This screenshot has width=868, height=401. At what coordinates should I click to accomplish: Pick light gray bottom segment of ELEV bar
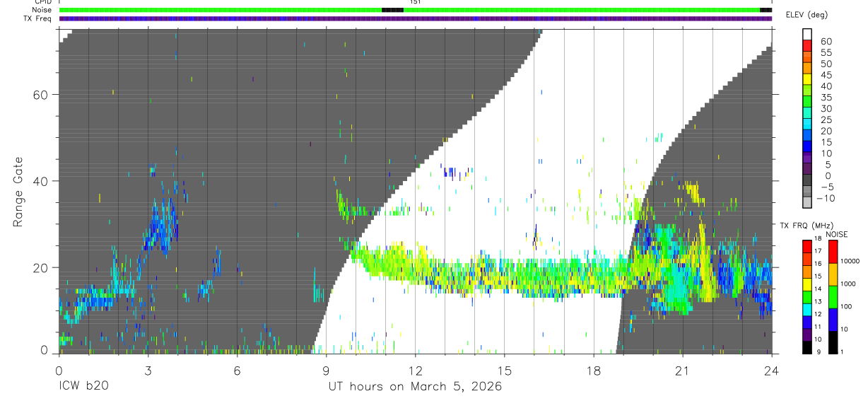tap(807, 203)
